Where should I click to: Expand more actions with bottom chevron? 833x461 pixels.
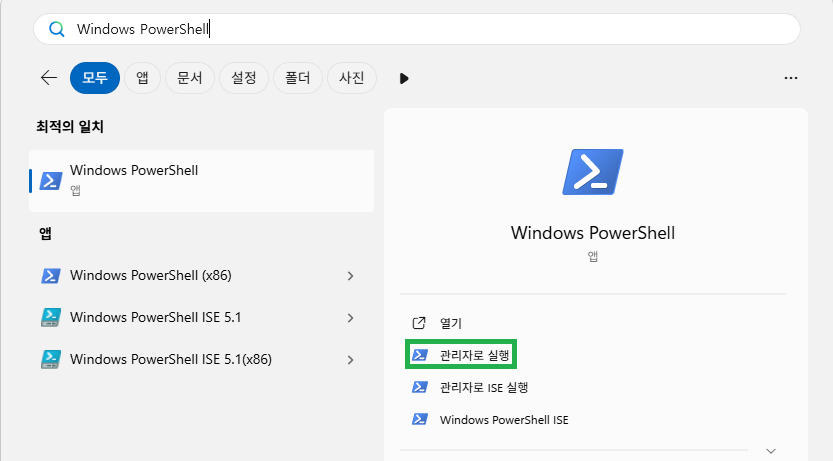coord(771,451)
